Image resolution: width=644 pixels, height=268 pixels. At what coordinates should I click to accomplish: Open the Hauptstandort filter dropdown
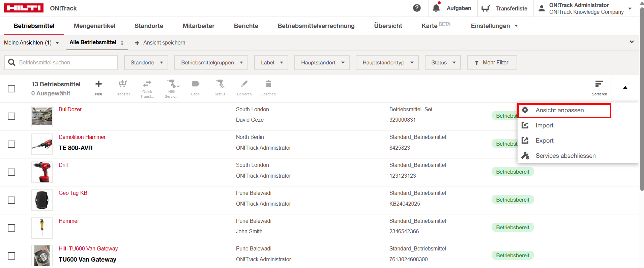322,62
